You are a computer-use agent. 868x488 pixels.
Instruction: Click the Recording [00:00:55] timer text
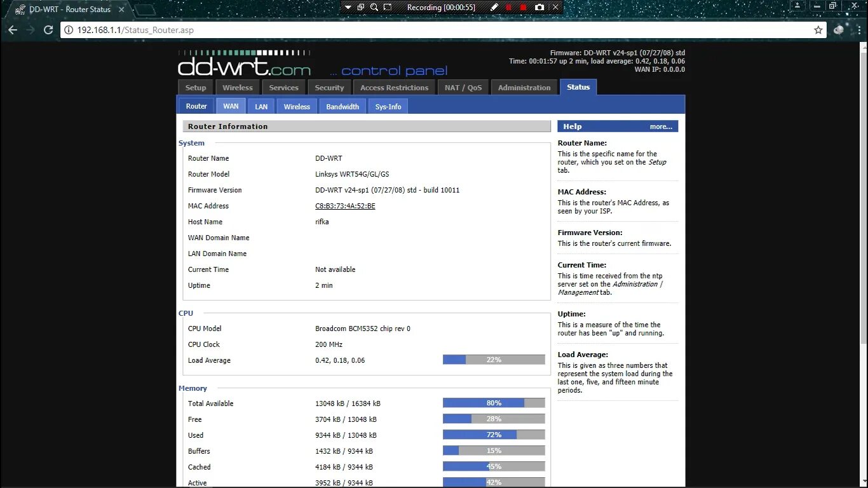(x=441, y=8)
